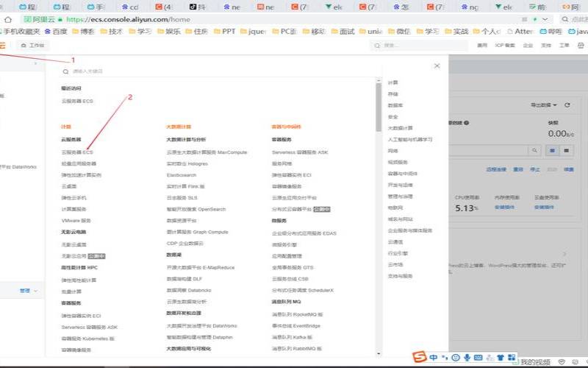Jump to 物联网 category in the right index

[x=395, y=208]
